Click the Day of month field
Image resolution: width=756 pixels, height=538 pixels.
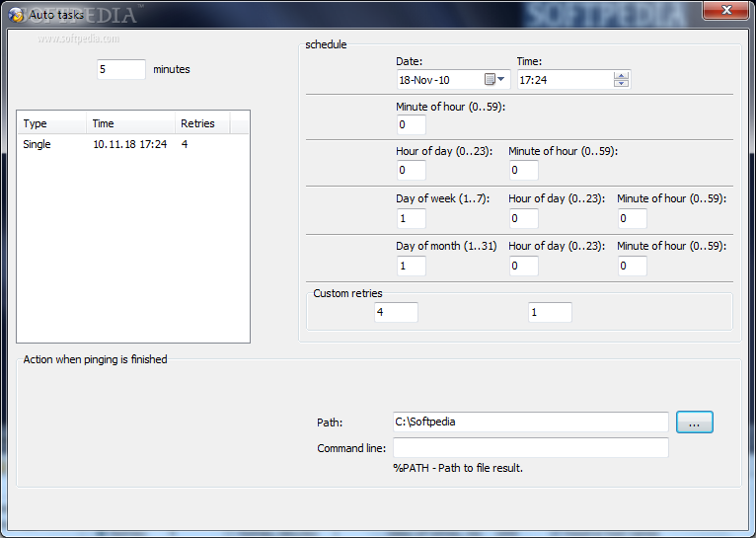click(x=412, y=266)
